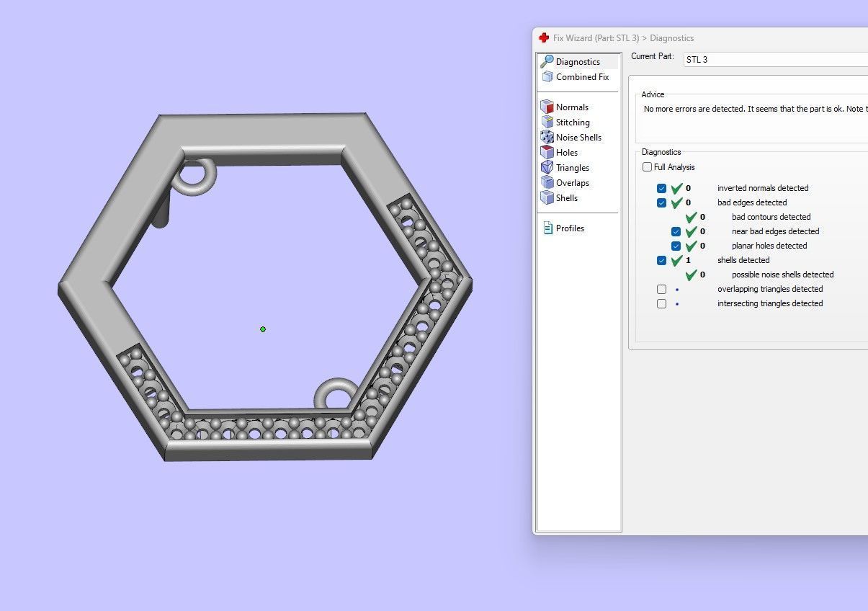Click the green check beside inverted normals
The image size is (868, 611).
pyautogui.click(x=676, y=188)
